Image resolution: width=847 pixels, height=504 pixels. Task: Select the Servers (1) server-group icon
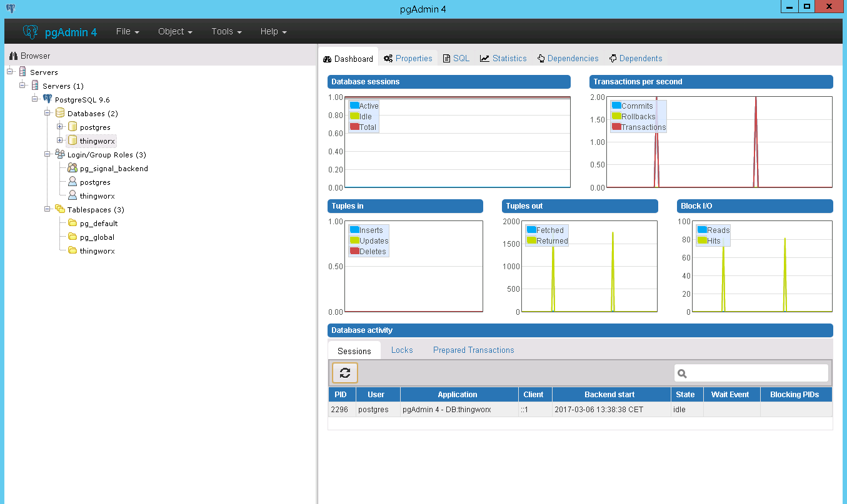[x=35, y=86]
